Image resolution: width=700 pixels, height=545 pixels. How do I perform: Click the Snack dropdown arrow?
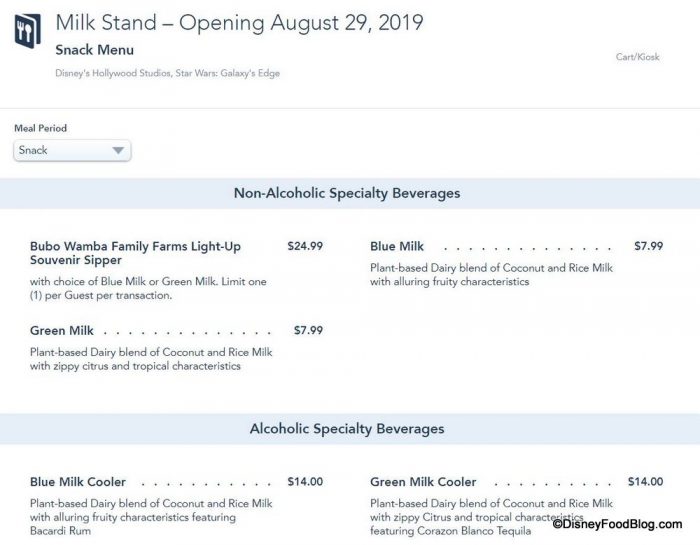pos(118,151)
